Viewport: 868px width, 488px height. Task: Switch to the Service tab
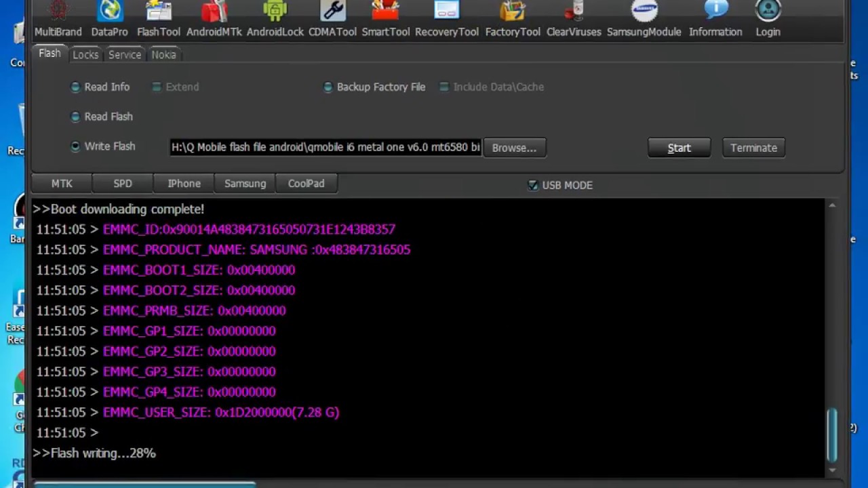tap(125, 55)
